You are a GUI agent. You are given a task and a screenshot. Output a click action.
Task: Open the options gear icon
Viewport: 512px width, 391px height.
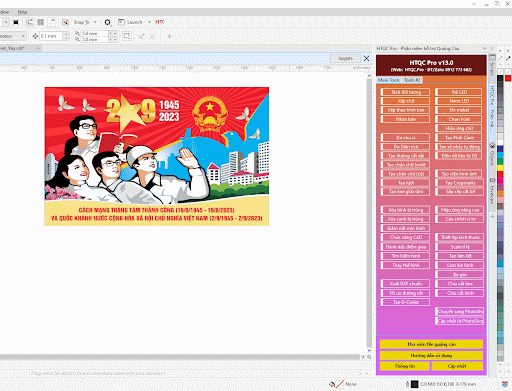pyautogui.click(x=107, y=22)
